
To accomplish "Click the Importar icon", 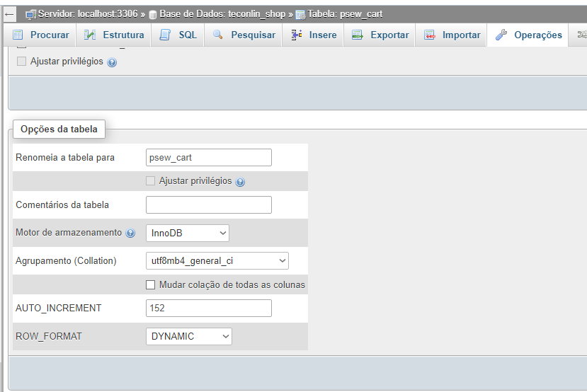I will pos(429,35).
